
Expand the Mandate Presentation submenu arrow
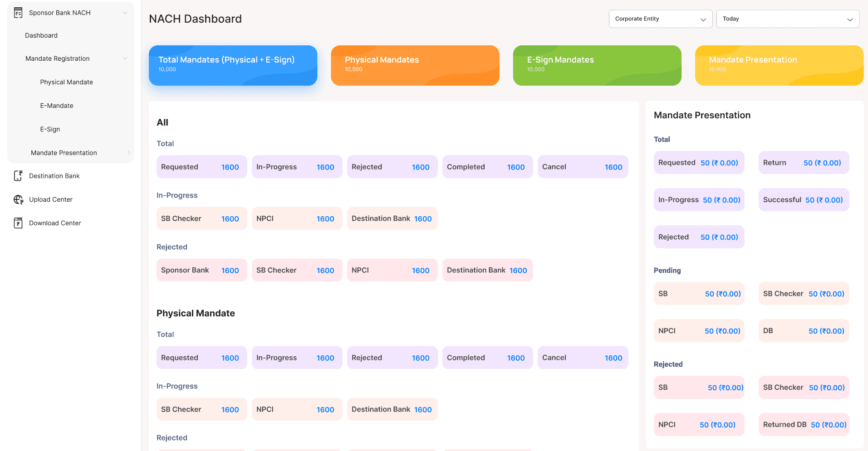[128, 153]
